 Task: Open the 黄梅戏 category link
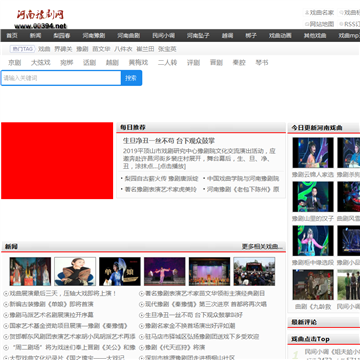coord(138,62)
